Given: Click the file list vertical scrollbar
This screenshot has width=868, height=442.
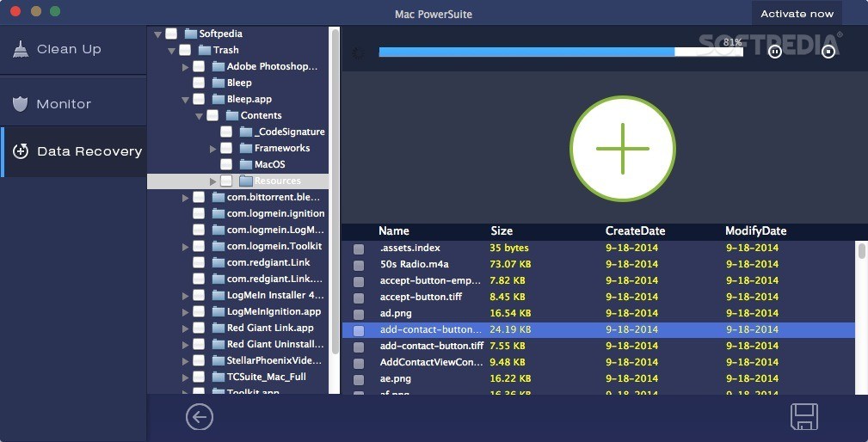Looking at the screenshot, I should (861, 250).
